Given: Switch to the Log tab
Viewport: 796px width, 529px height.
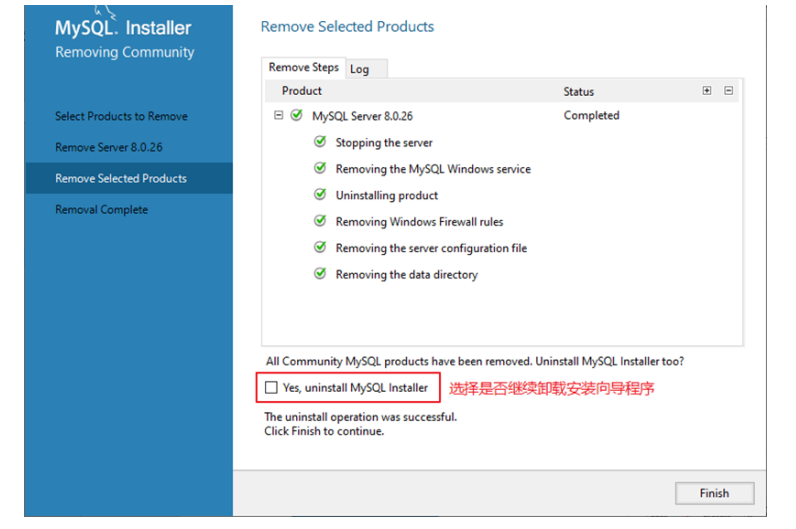Looking at the screenshot, I should click(367, 69).
